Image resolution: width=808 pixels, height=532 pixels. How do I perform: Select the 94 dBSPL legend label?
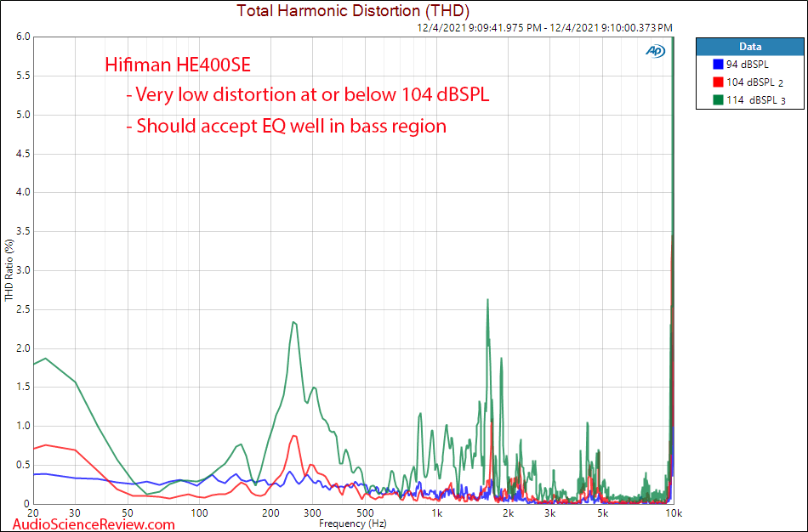(x=748, y=65)
